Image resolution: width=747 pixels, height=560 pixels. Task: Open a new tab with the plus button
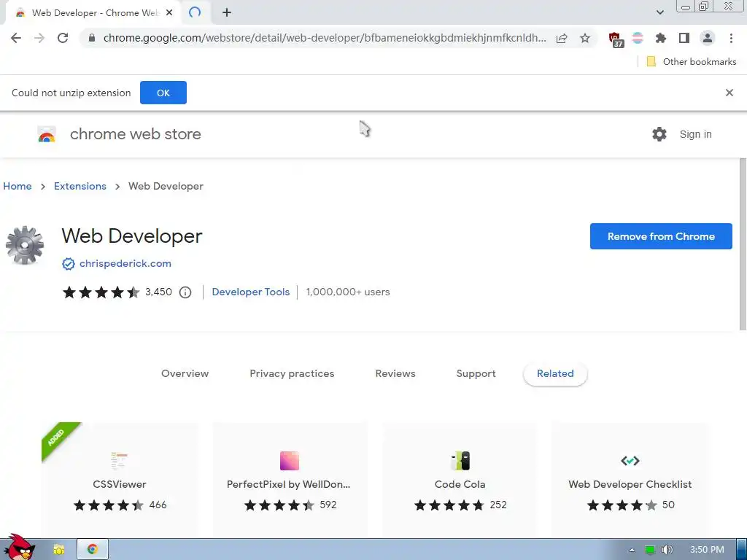(x=227, y=13)
